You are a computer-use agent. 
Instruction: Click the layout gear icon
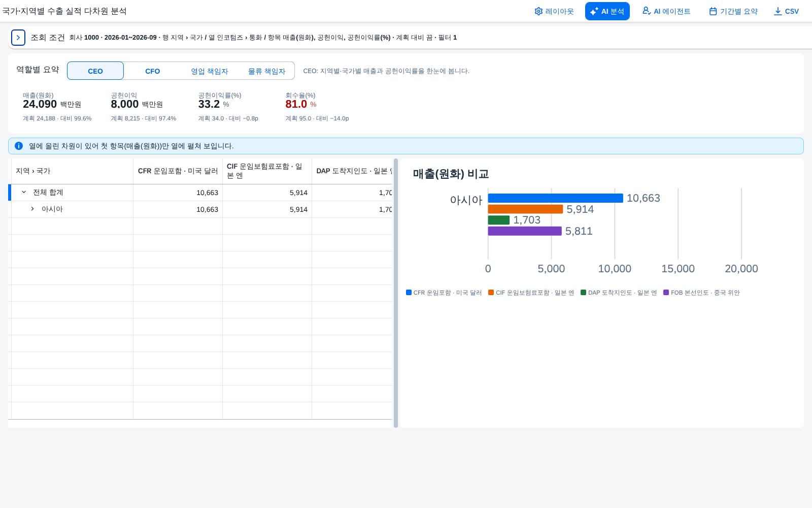[538, 11]
